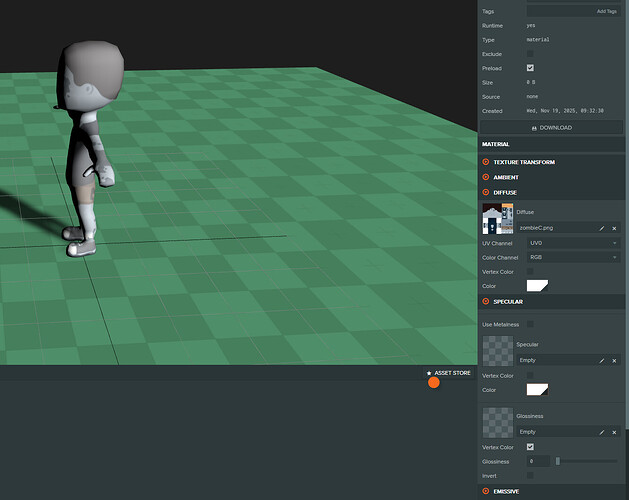Click the pencil icon in the Specular slot

pos(601,360)
